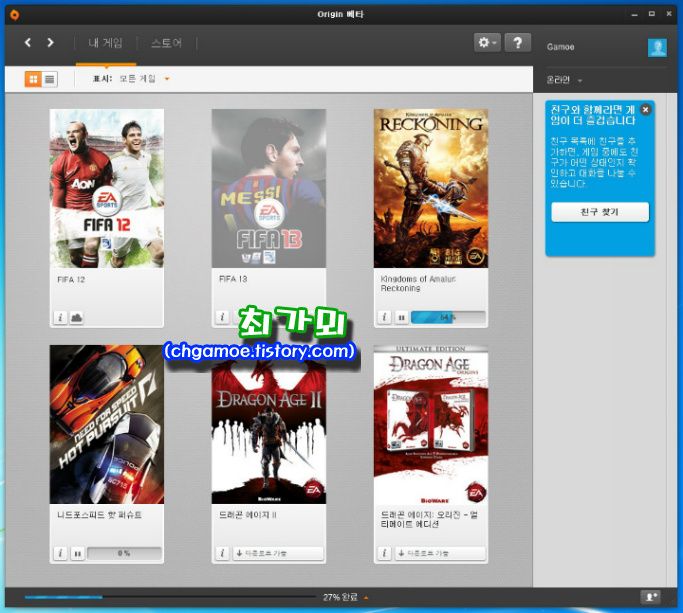Open Reckoning cover art
The height and width of the screenshot is (613, 683).
(x=431, y=188)
